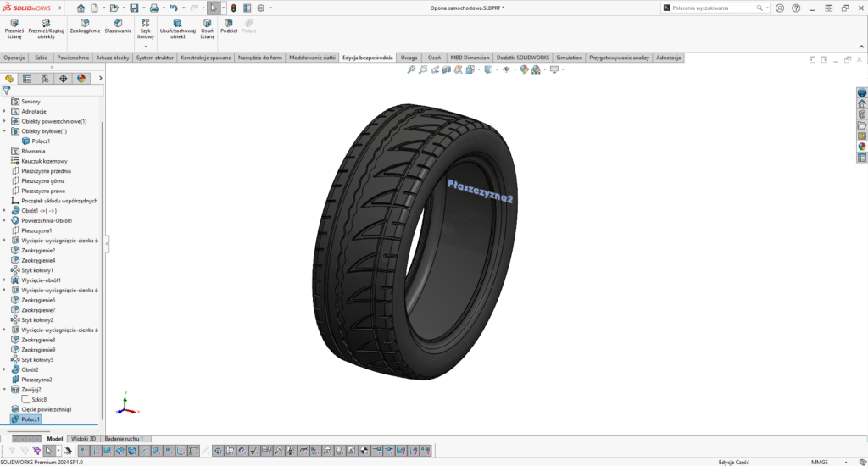868x466 pixels.
Task: Open the Help question mark icon
Action: (796, 8)
